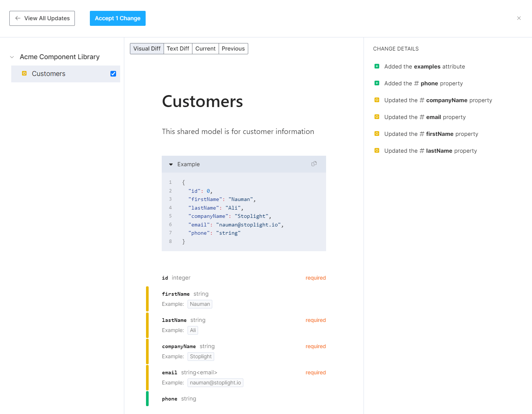The height and width of the screenshot is (414, 532).
Task: Click the Nauman example value
Action: click(200, 304)
